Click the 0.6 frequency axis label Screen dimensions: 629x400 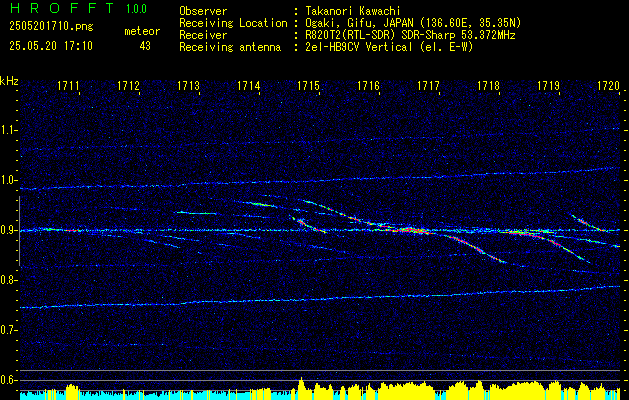coord(9,380)
